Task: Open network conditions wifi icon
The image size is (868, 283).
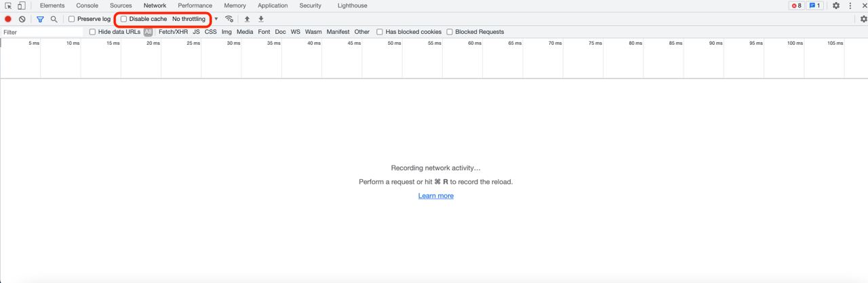Action: (x=229, y=19)
